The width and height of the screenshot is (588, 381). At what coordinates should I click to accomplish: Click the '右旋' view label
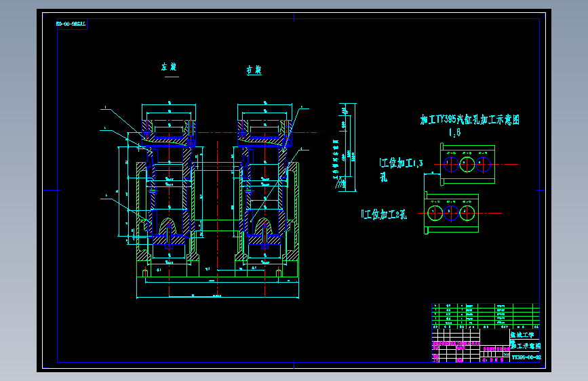click(254, 70)
